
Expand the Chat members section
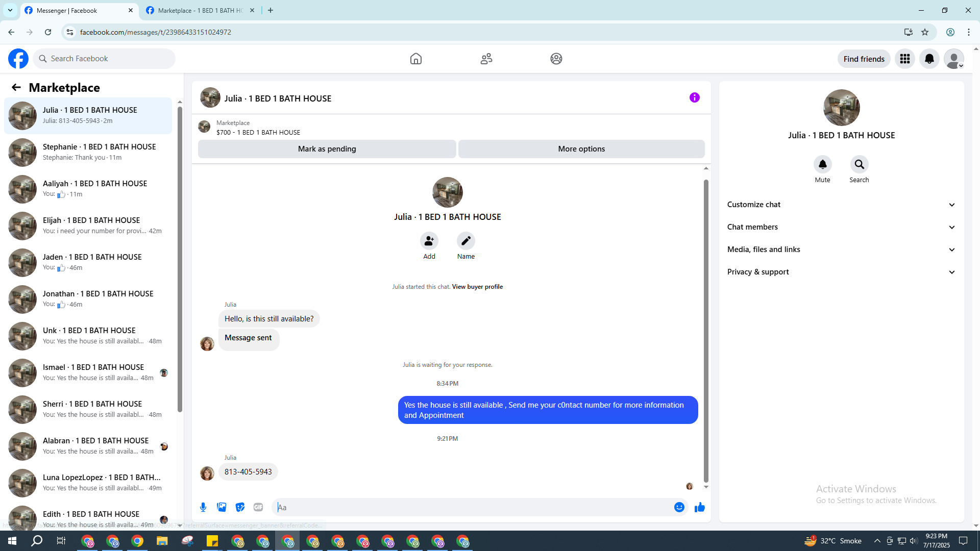coord(841,227)
